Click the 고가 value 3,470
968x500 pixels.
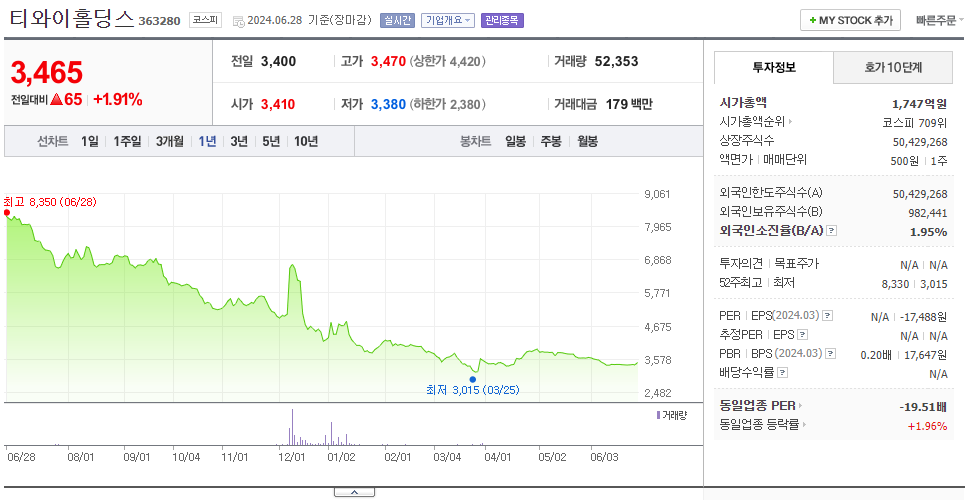coord(388,62)
